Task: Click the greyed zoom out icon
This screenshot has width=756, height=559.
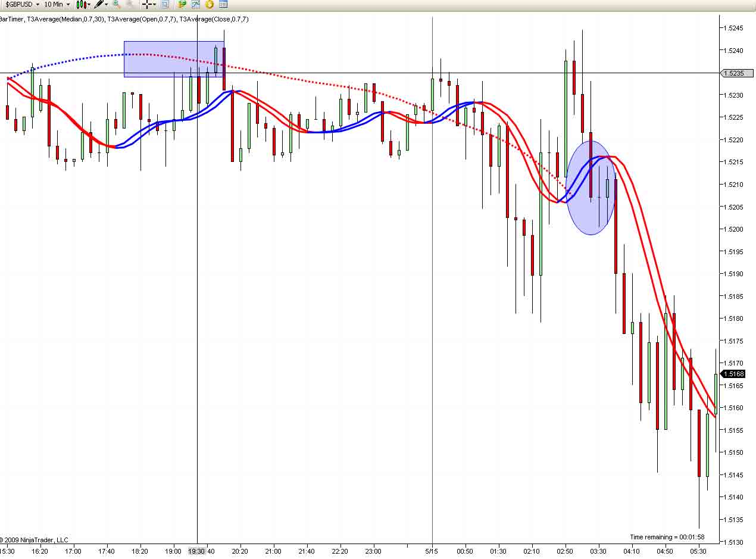Action: (129, 4)
